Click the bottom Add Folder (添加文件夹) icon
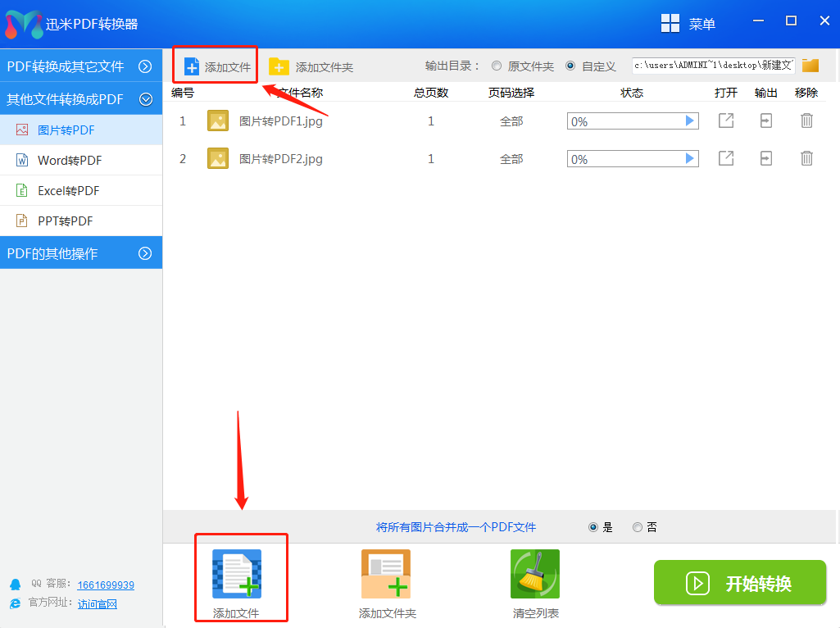 click(386, 574)
